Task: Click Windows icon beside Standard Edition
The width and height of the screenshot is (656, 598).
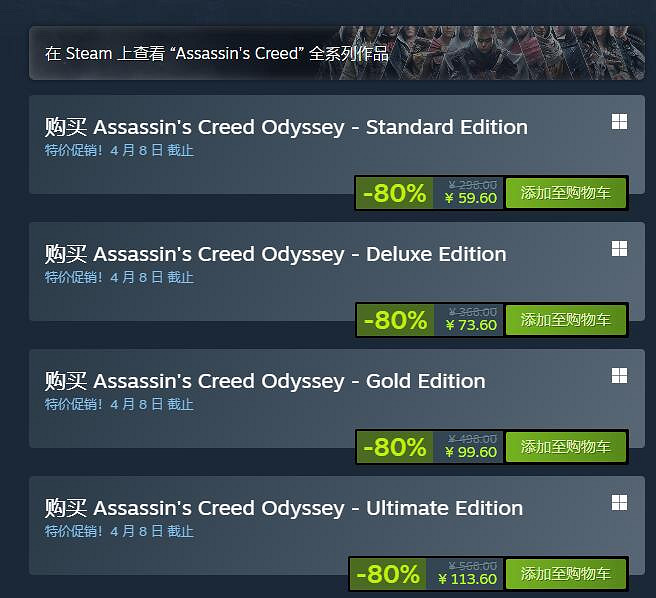Action: [619, 122]
